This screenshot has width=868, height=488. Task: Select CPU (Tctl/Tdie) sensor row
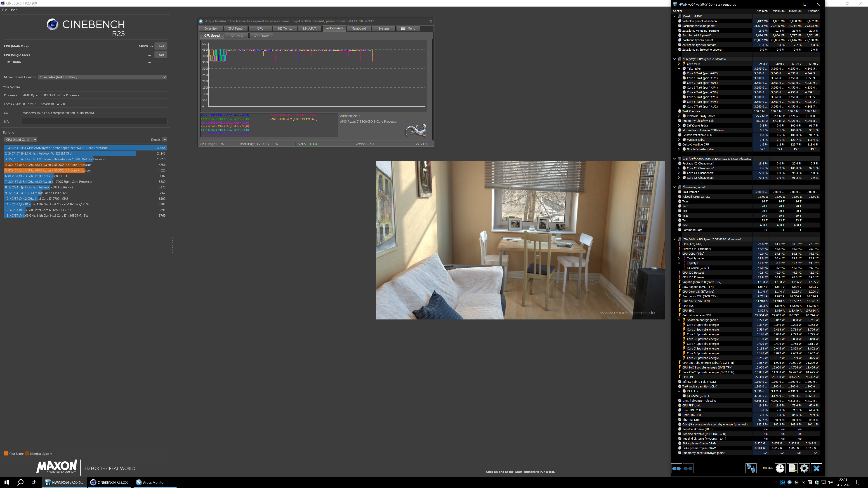pyautogui.click(x=749, y=244)
